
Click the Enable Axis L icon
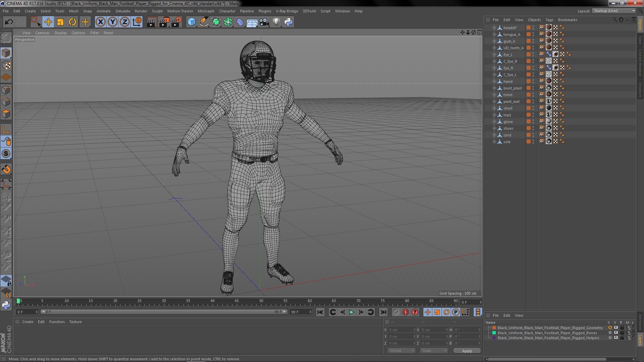tap(6, 129)
